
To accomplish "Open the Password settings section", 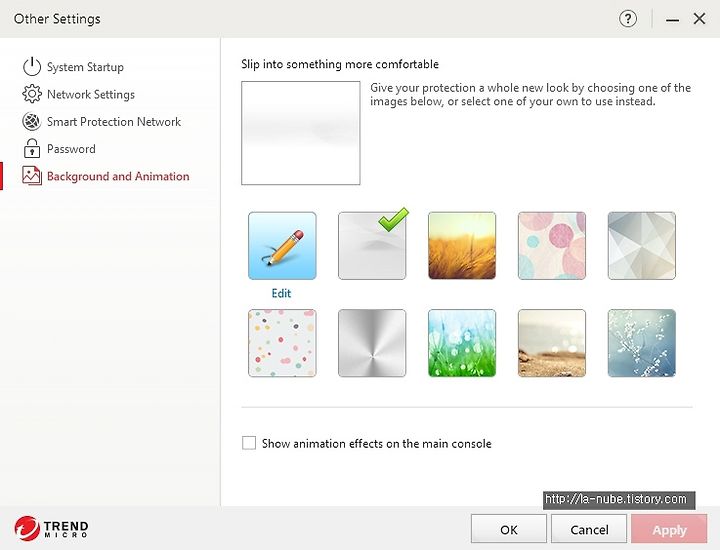I will pyautogui.click(x=71, y=149).
